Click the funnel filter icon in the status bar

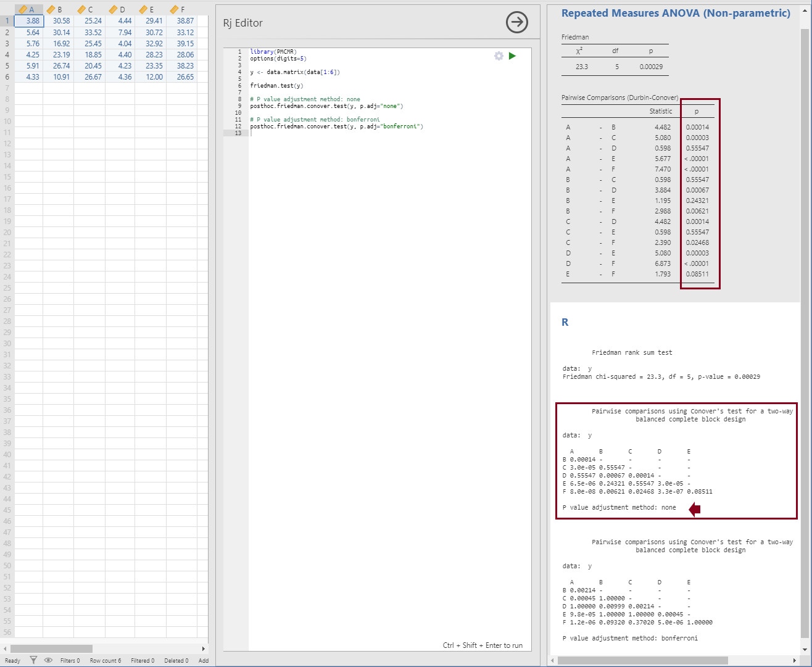34,660
